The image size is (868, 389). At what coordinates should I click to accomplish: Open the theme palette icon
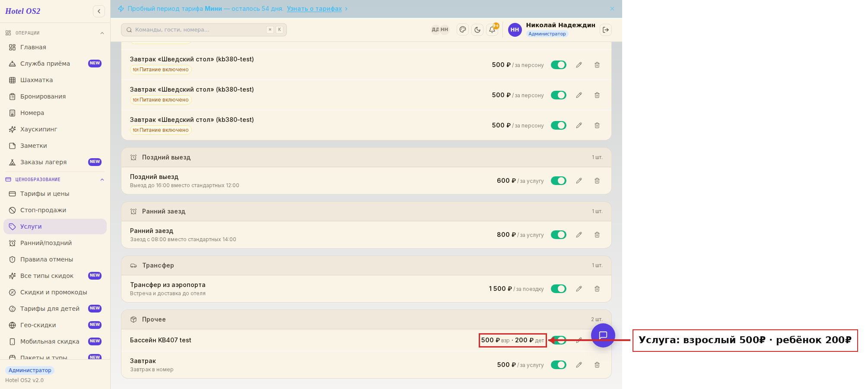(463, 30)
